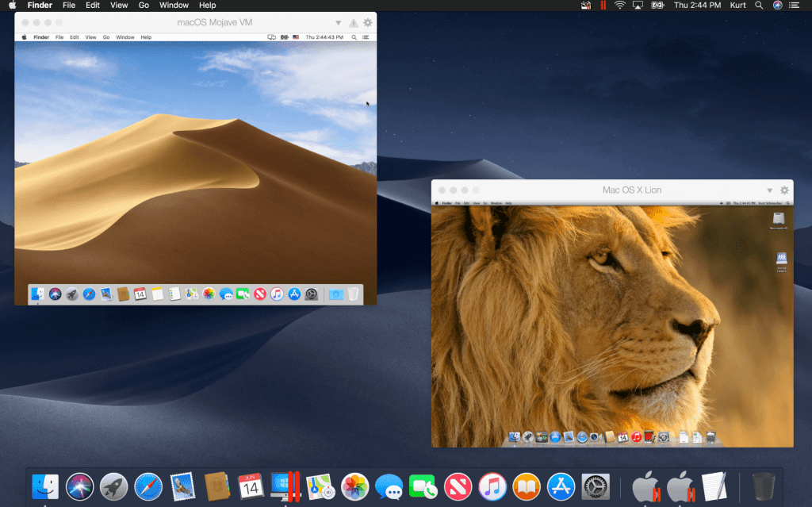Viewport: 812px width, 507px height.
Task: Ask Siri from the Dock
Action: point(81,486)
